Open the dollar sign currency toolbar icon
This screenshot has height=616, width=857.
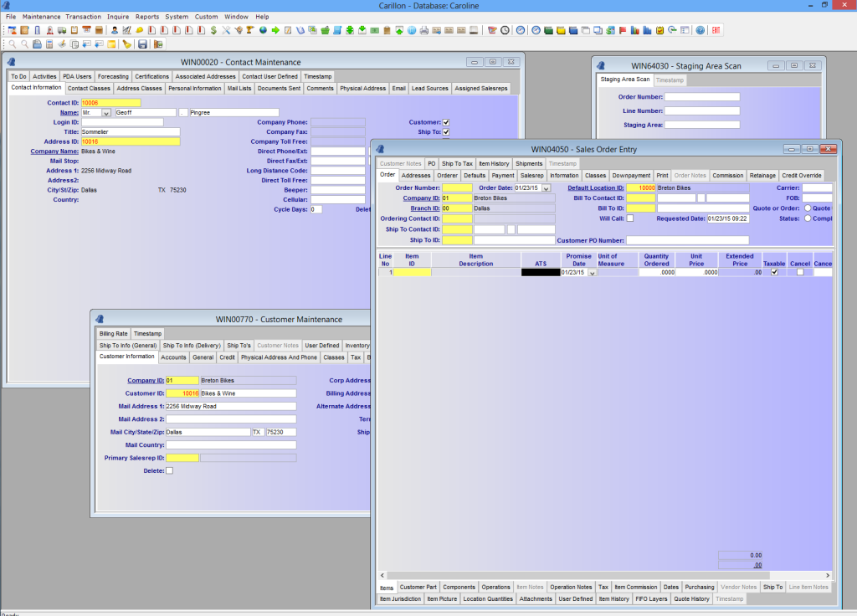(x=213, y=31)
